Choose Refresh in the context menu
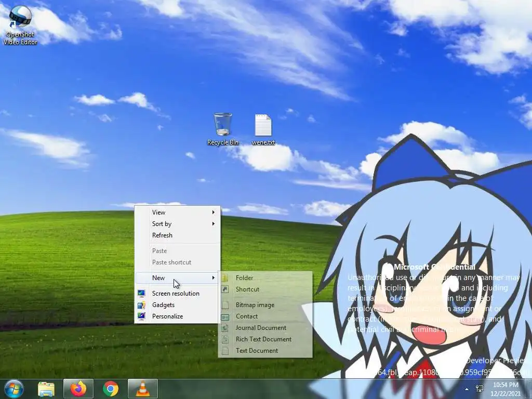Screen dimensions: 532x399 tap(178, 235)
